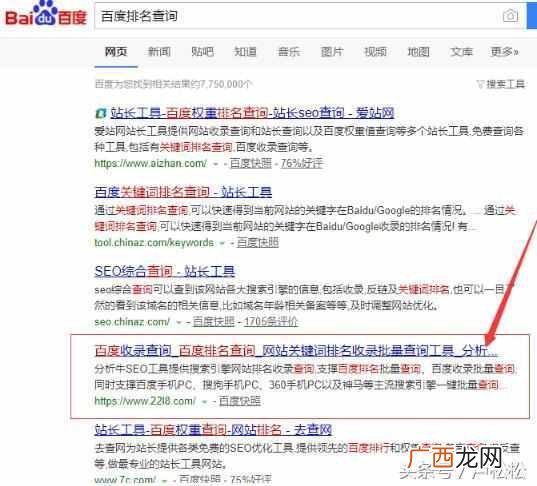
Task: Open the 视频 tab
Action: (375, 52)
